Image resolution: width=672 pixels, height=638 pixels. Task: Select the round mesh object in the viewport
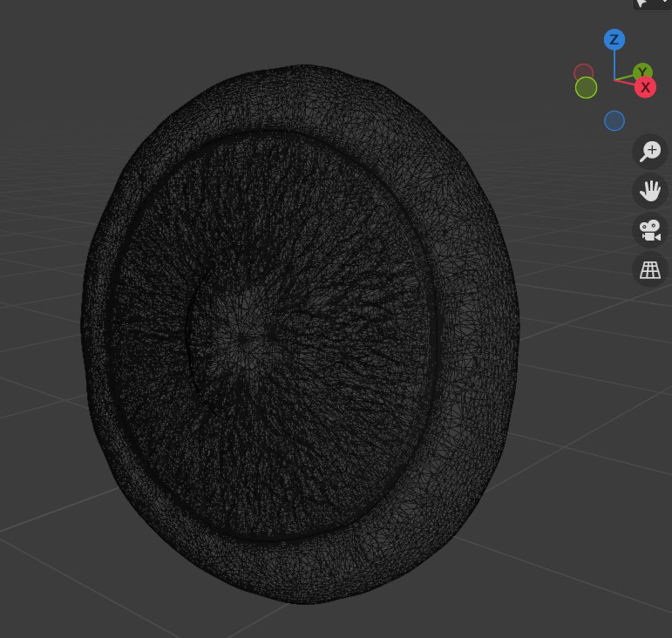coord(300,334)
